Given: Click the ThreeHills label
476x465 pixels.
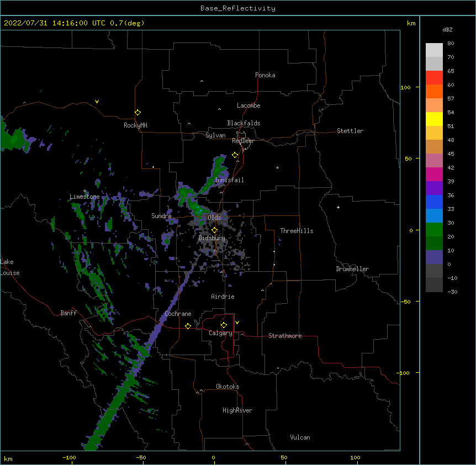Looking at the screenshot, I should 297,231.
